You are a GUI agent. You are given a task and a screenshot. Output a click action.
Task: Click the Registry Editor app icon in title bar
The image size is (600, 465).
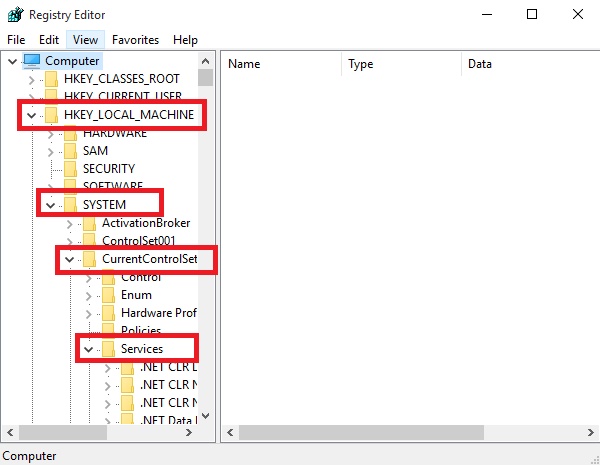(16, 15)
